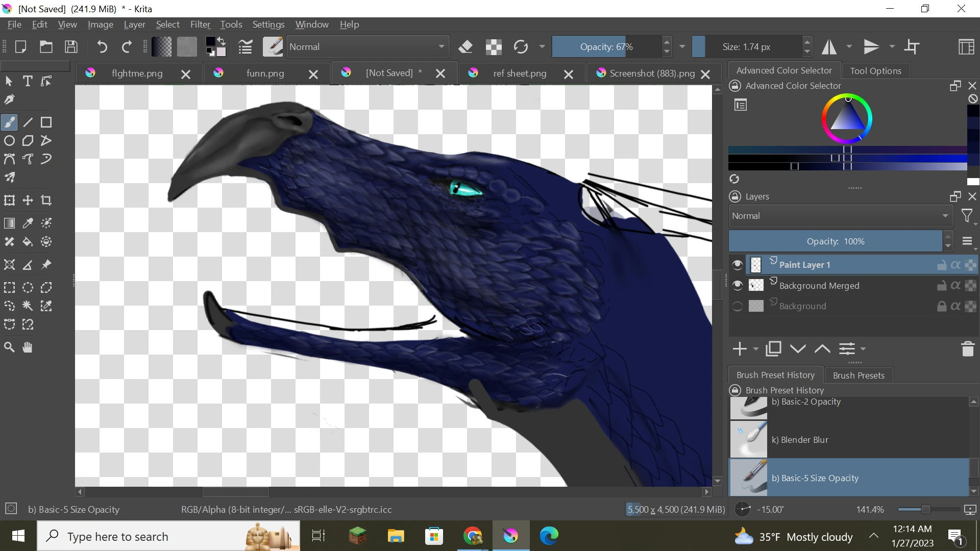Select the Freehand Brush tool

pos(10,122)
